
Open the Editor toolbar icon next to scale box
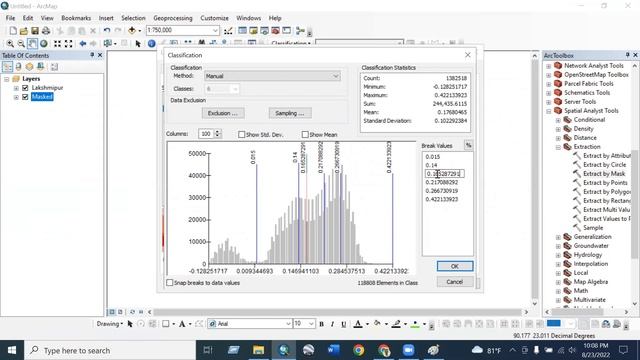(228, 31)
